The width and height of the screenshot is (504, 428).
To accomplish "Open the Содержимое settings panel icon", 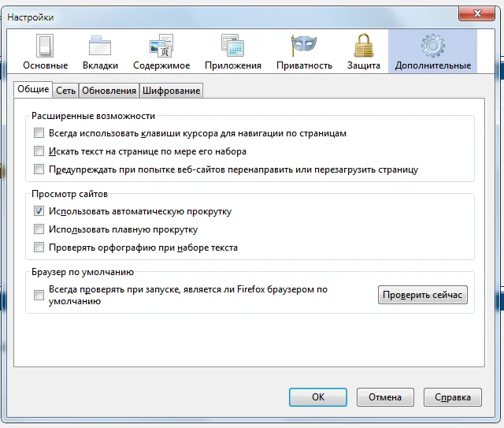I will click(x=161, y=47).
